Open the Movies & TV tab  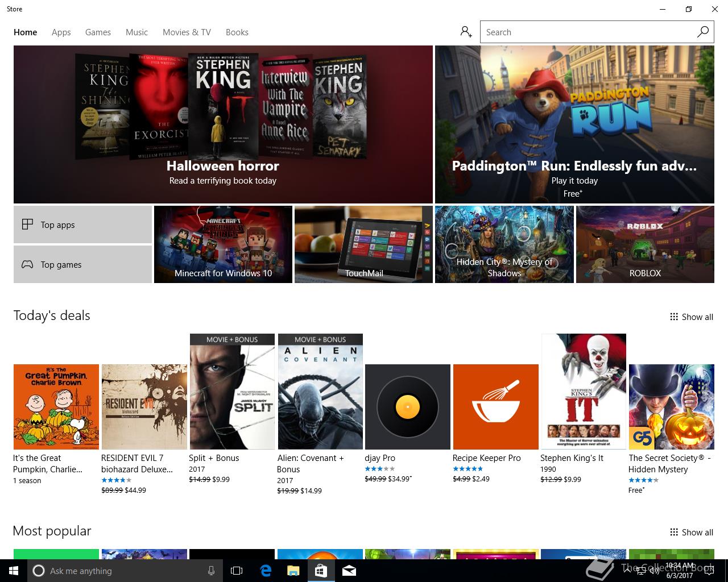(x=187, y=32)
